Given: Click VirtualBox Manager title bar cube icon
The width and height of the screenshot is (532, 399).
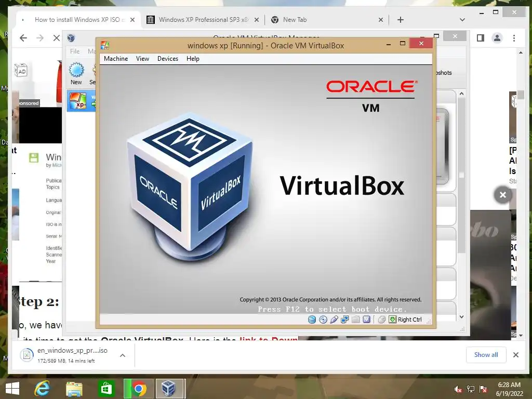Looking at the screenshot, I should pos(71,37).
